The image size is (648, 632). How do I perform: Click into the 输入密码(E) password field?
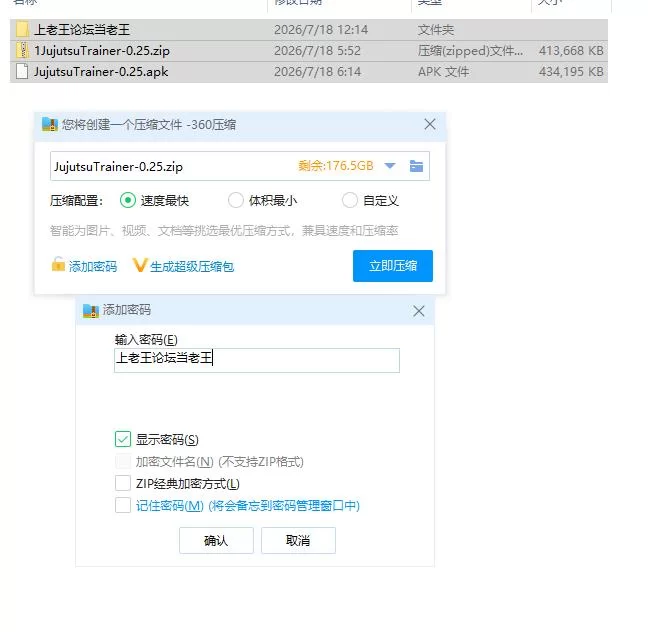click(x=257, y=360)
